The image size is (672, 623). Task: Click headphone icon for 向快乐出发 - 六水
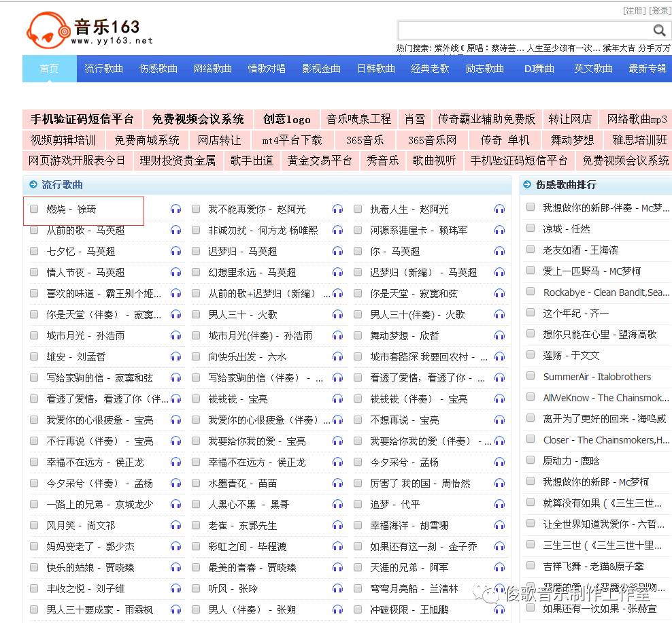click(x=338, y=356)
